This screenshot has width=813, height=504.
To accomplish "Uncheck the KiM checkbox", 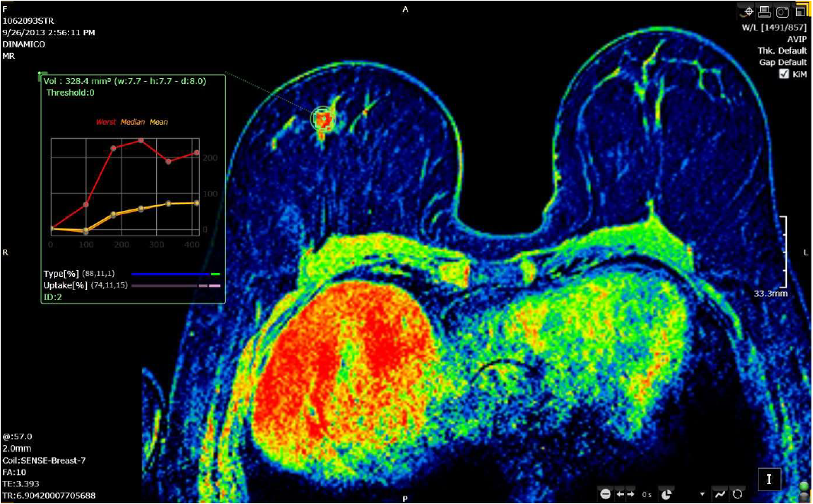I will tap(783, 74).
